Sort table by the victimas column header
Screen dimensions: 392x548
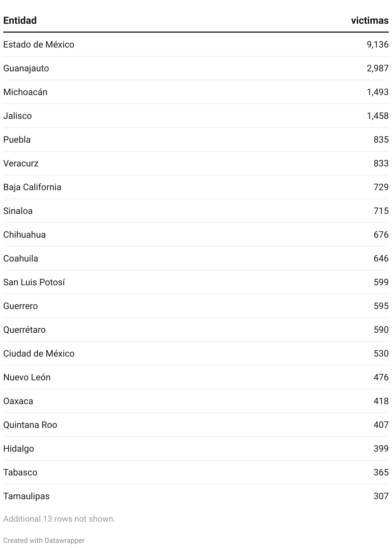[370, 21]
